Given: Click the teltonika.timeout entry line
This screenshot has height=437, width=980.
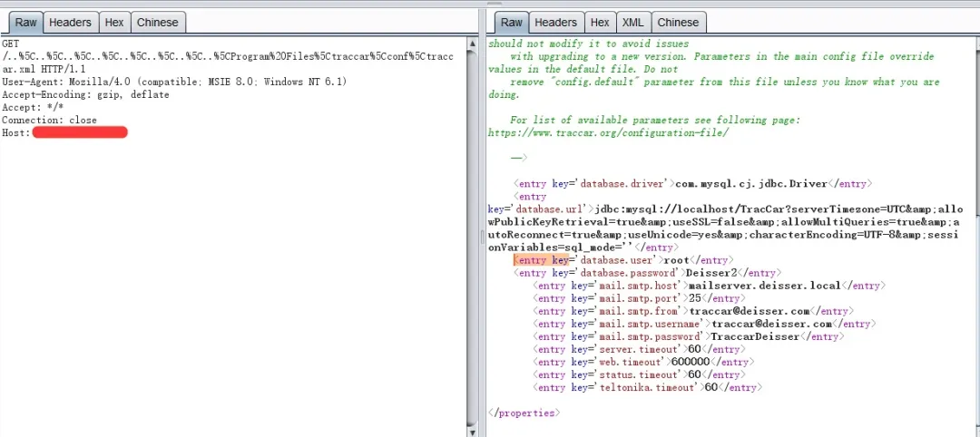Looking at the screenshot, I should click(x=648, y=387).
